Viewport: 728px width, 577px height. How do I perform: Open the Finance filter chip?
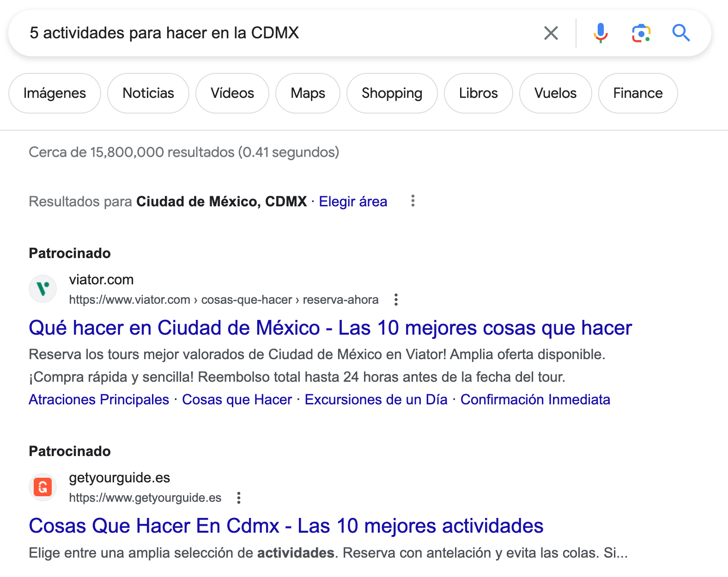(x=638, y=93)
